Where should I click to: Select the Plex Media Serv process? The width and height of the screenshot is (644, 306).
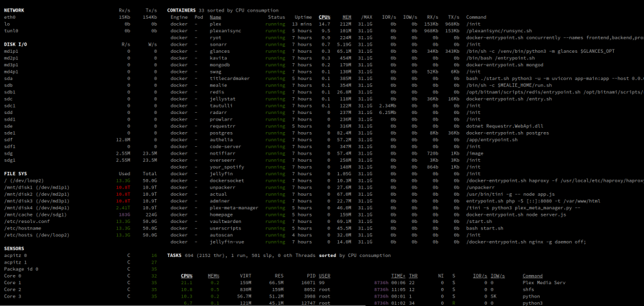coord(544,283)
